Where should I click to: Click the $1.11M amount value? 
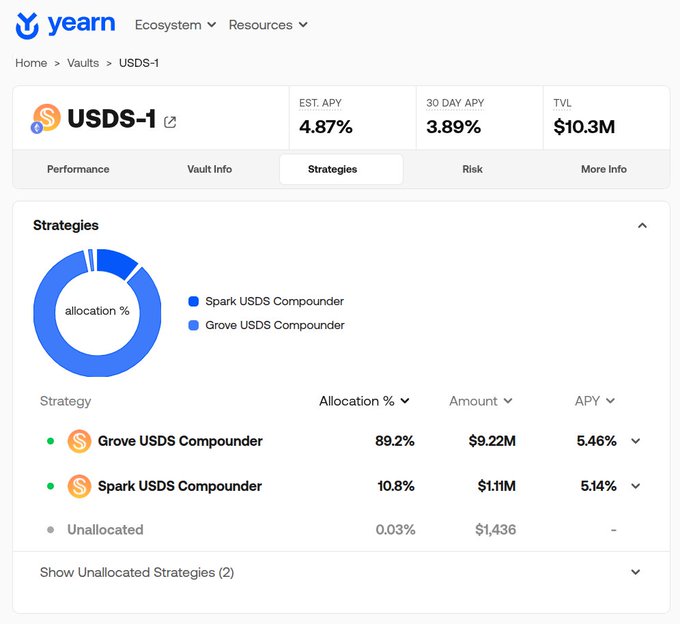point(497,486)
